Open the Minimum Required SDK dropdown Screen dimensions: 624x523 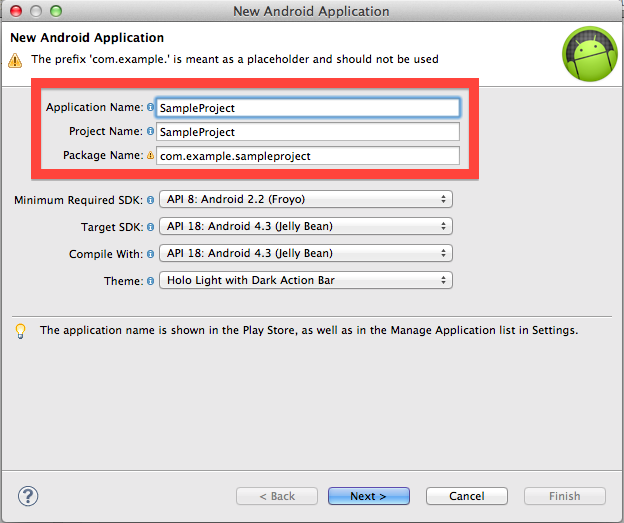[306, 199]
